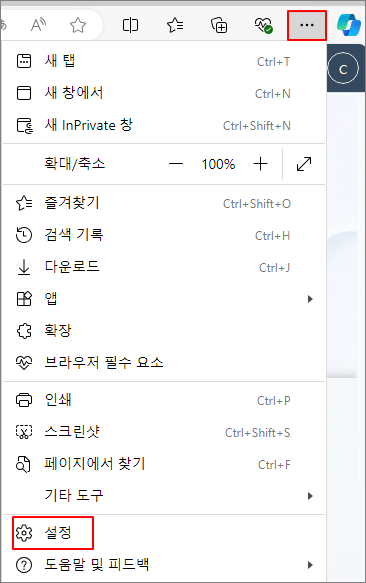Click the InPrivate window icon

[25, 125]
